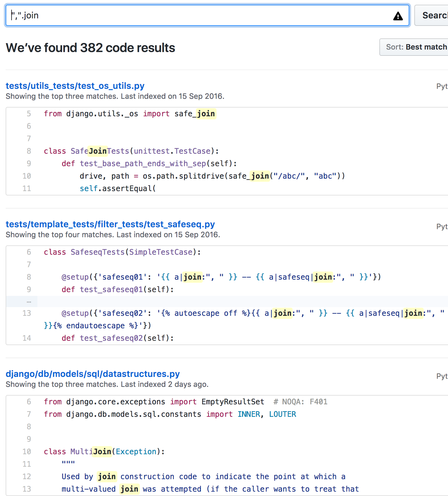Click 'multi-valued join was attempted' docstring line
This screenshot has height=496, width=448.
tap(210, 489)
